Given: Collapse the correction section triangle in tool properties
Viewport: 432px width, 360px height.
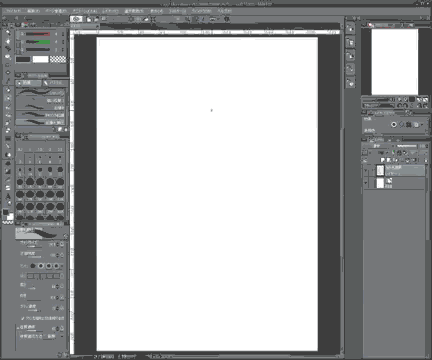Looking at the screenshot, I should pos(18,328).
